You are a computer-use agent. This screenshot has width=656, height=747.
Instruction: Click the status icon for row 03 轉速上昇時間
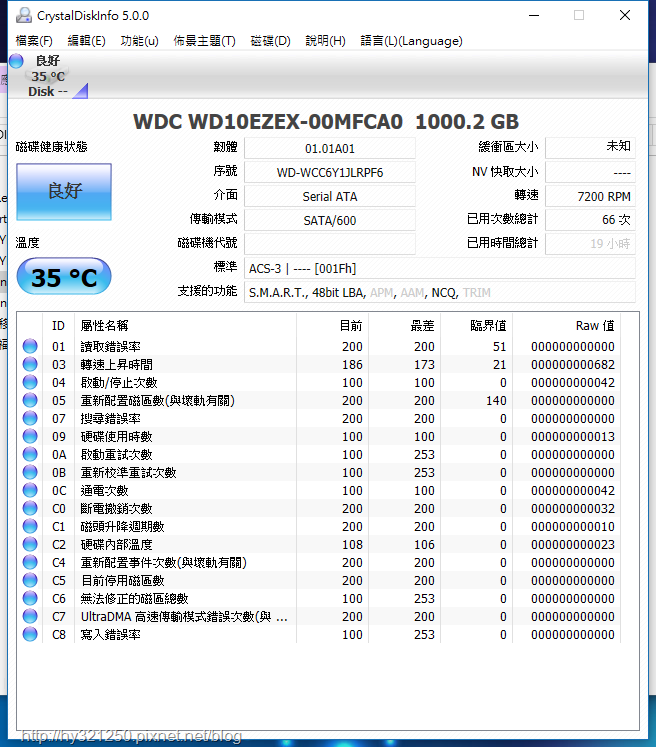pyautogui.click(x=30, y=364)
